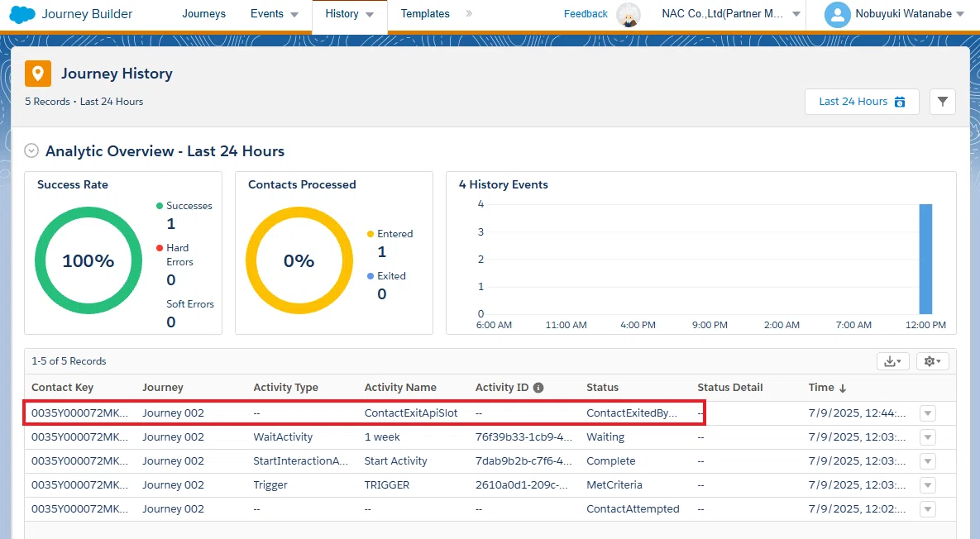Click the Salesforce cloud logo
This screenshot has height=539, width=980.
(22, 14)
